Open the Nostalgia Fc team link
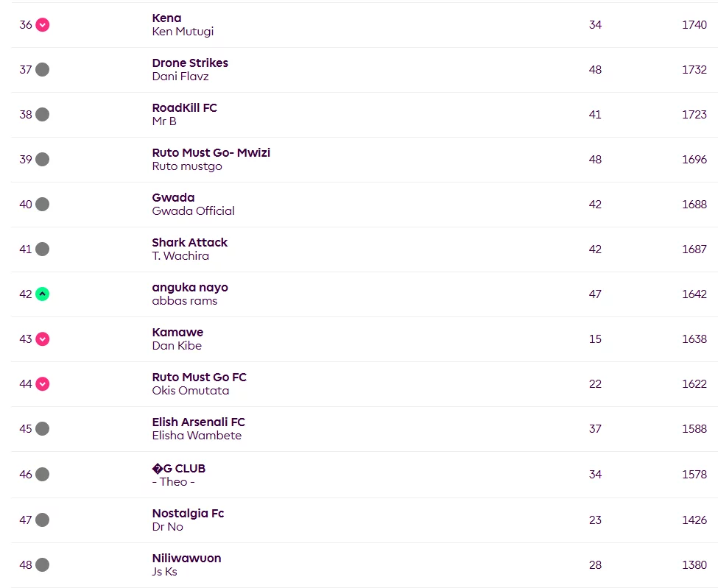Viewport: 718px width, 588px height. (x=188, y=514)
